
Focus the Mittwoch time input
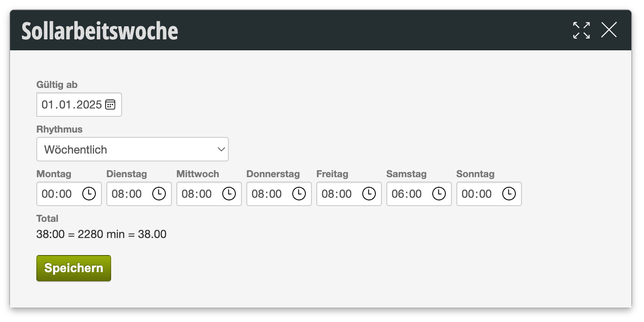click(197, 194)
